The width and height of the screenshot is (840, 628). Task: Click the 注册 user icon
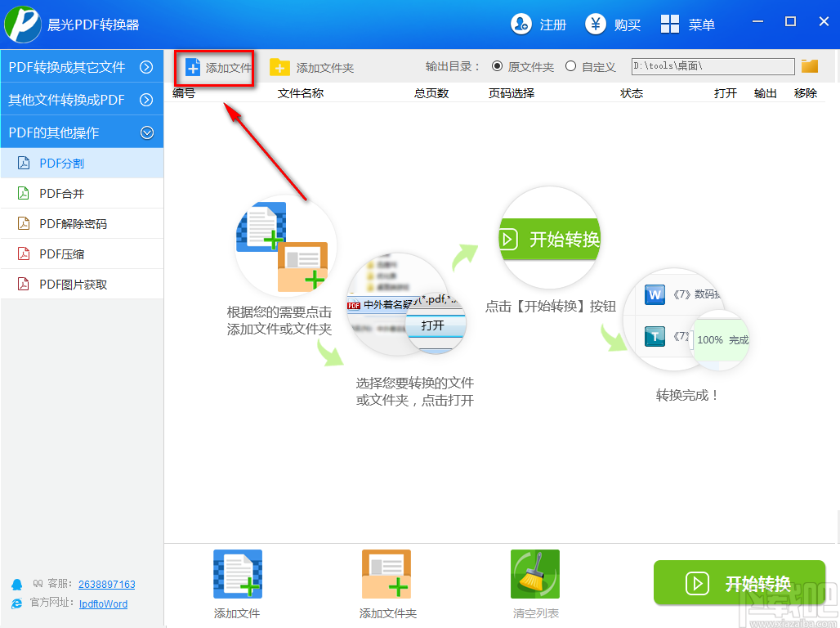[x=521, y=25]
